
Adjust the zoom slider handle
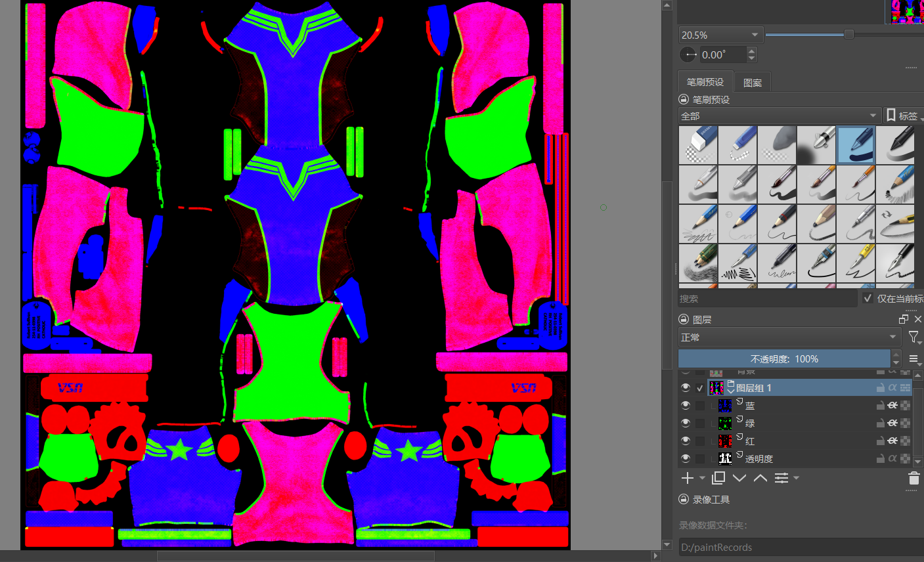[849, 34]
